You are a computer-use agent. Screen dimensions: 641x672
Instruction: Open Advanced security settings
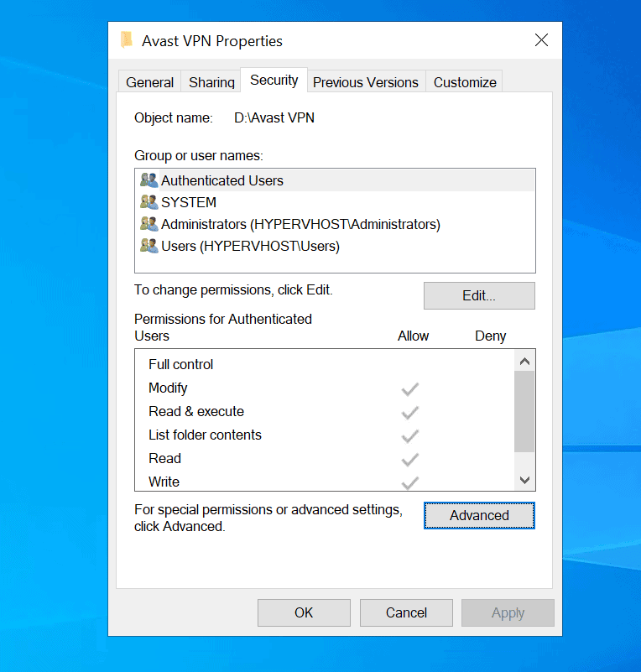click(x=479, y=516)
